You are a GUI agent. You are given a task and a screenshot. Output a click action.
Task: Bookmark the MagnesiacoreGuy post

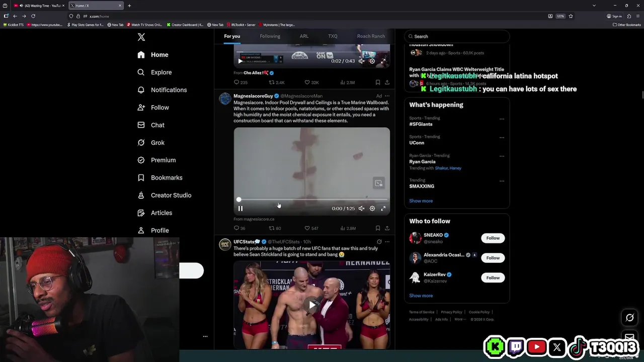point(378,228)
